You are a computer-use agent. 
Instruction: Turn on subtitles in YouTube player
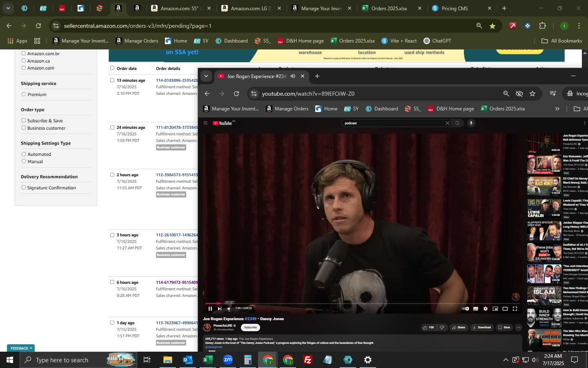pyautogui.click(x=476, y=309)
